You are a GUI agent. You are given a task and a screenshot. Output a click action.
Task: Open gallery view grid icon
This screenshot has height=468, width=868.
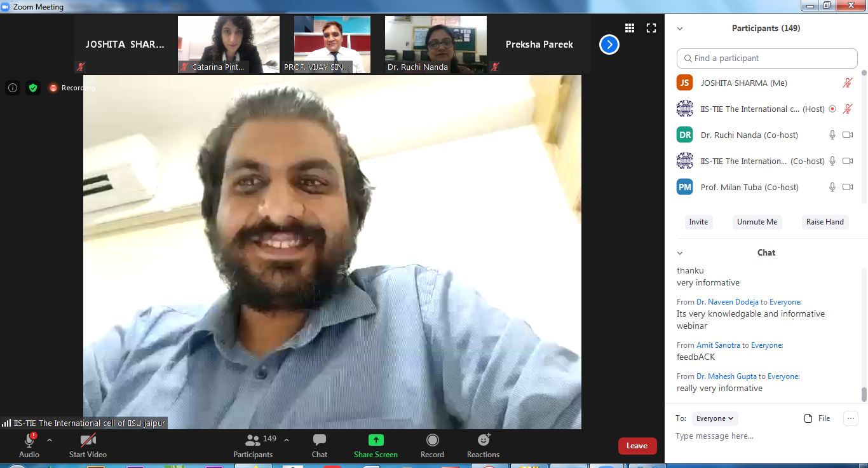630,28
